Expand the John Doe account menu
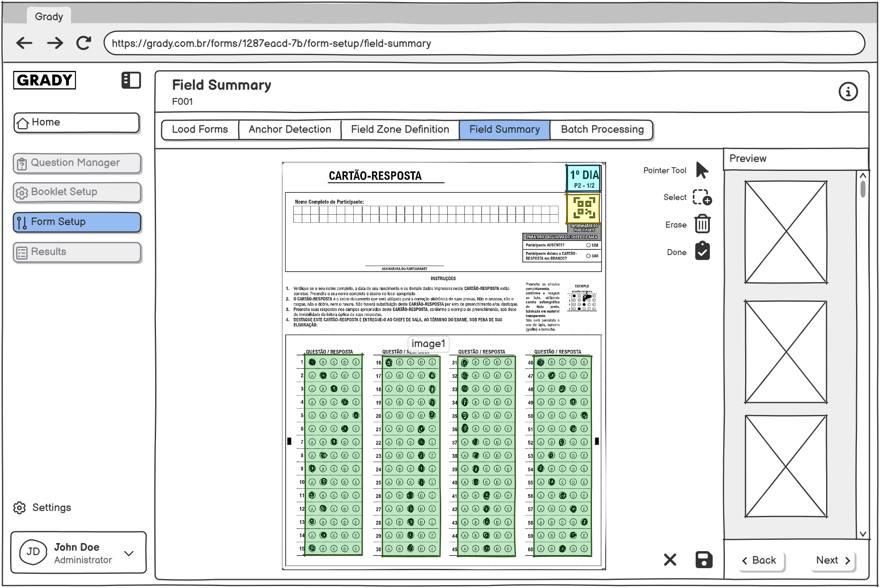 click(129, 552)
